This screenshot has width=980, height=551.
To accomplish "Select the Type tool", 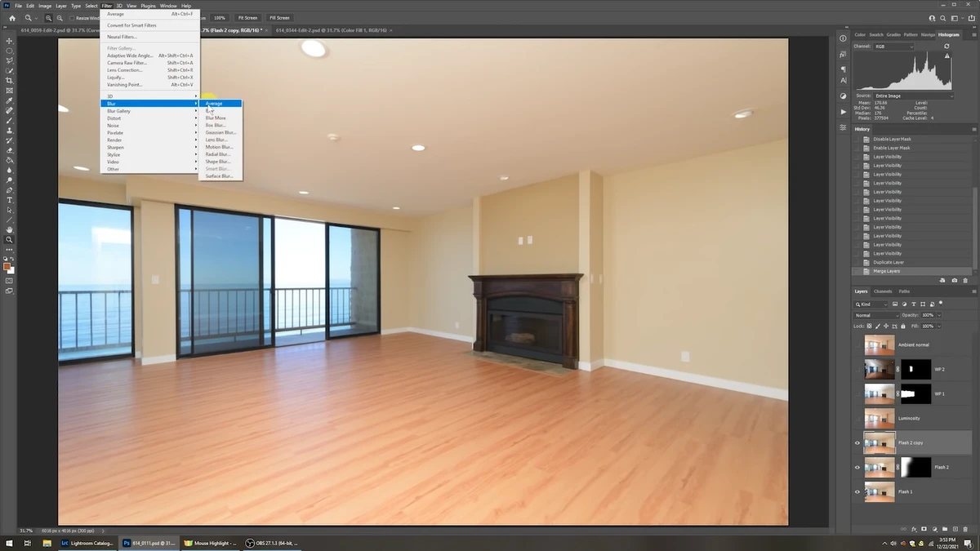I will (9, 198).
